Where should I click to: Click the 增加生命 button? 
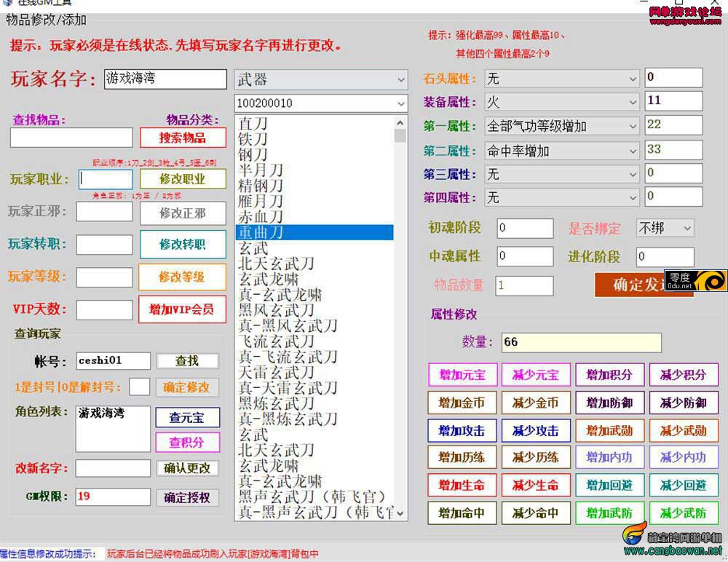(x=462, y=486)
